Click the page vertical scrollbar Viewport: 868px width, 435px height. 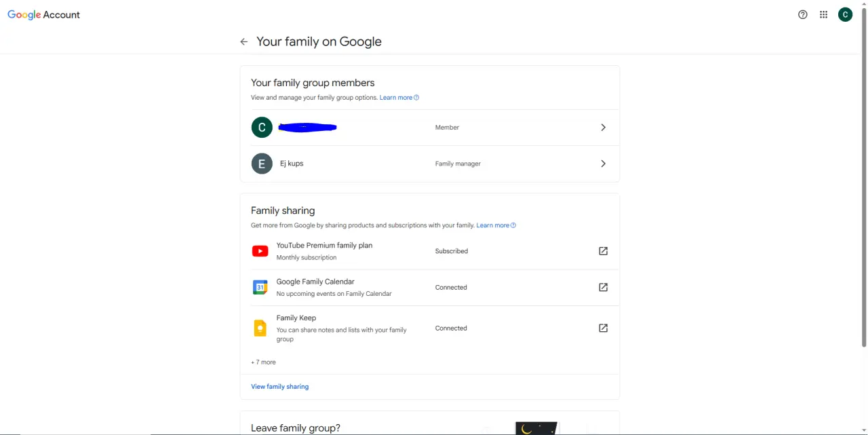pyautogui.click(x=864, y=176)
